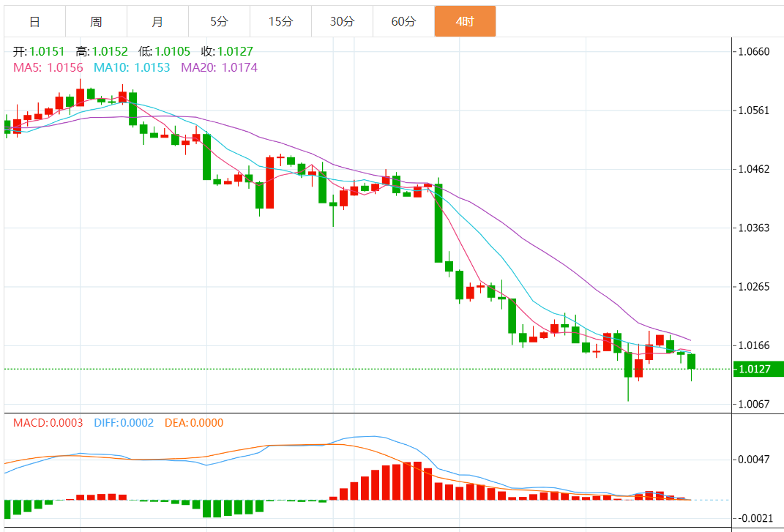
Task: Click the DEA: 0.0000 label
Action: [x=194, y=423]
